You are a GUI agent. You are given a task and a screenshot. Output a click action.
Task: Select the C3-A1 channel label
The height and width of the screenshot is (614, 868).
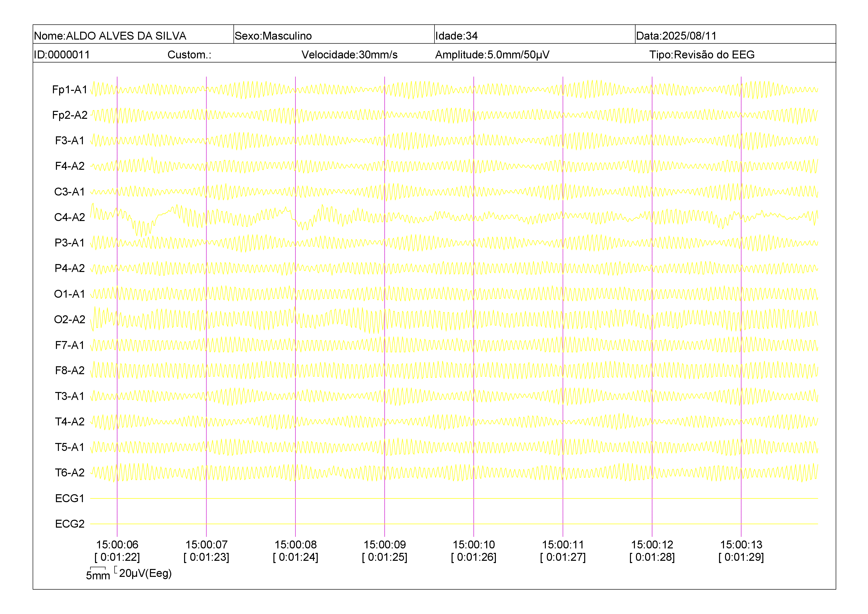click(x=70, y=192)
